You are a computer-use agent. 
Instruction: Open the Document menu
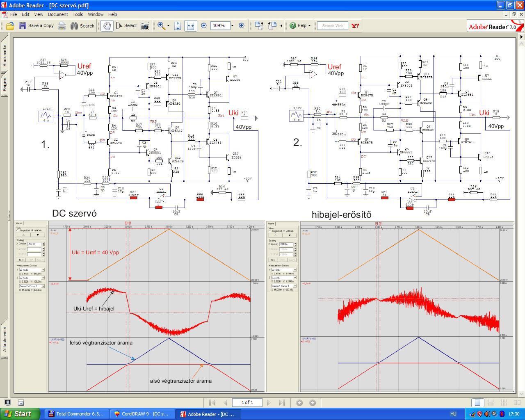(x=58, y=14)
